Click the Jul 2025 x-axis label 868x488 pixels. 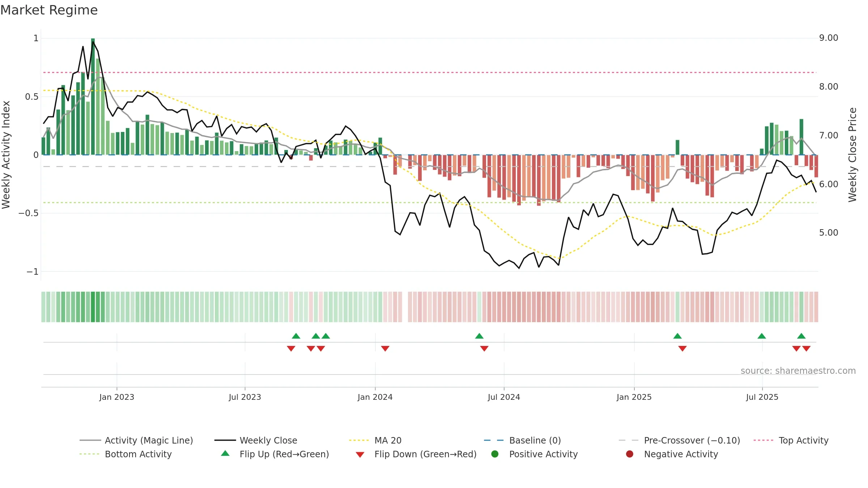(762, 397)
